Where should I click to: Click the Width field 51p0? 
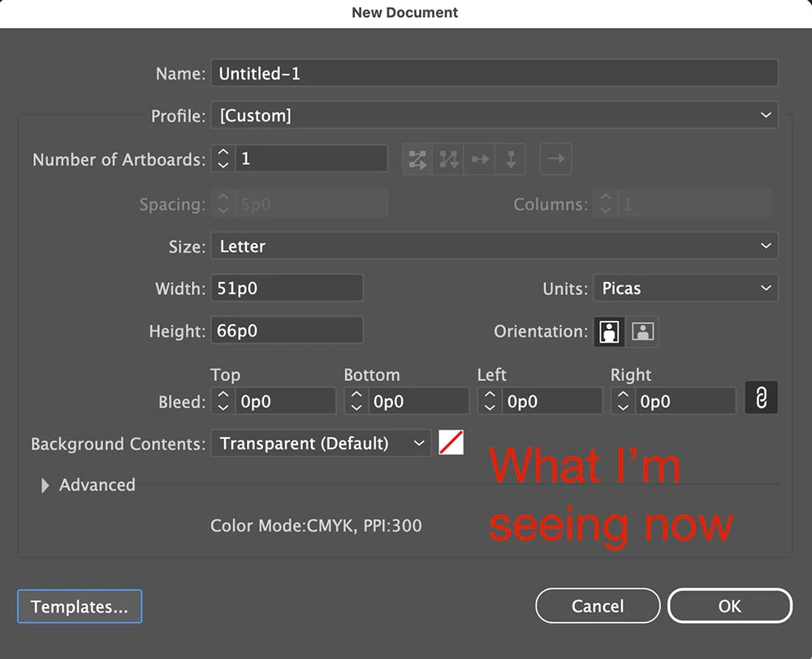click(287, 288)
